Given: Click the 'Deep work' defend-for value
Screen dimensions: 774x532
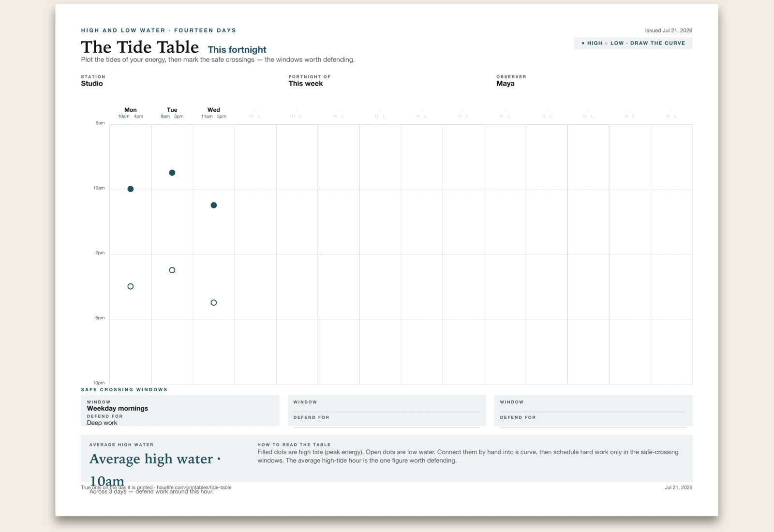Looking at the screenshot, I should (102, 423).
